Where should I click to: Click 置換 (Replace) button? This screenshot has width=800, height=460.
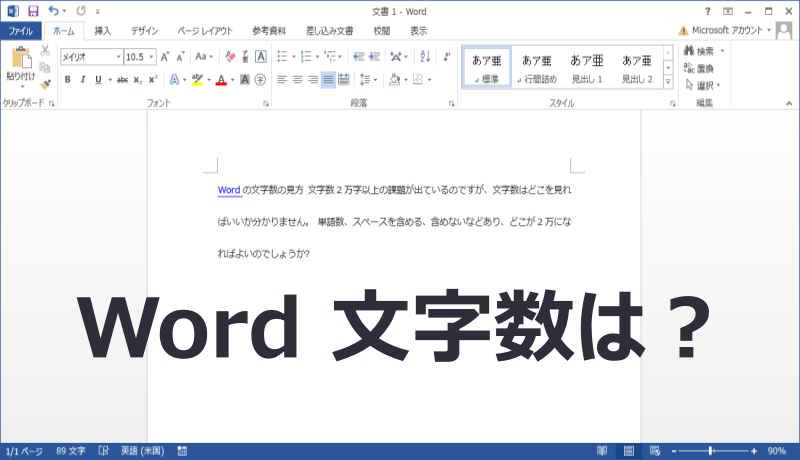(x=698, y=68)
